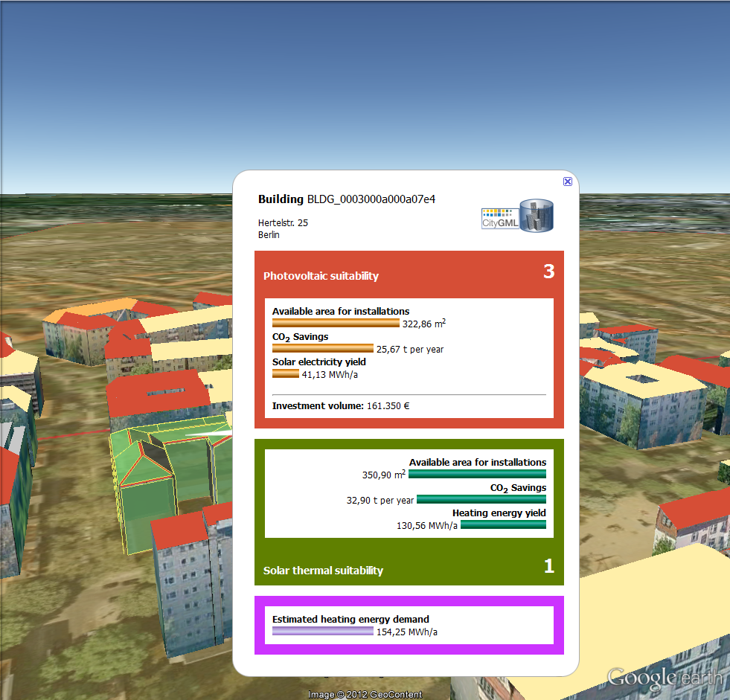The height and width of the screenshot is (700, 730).
Task: Close the building info balloon
Action: (x=568, y=182)
